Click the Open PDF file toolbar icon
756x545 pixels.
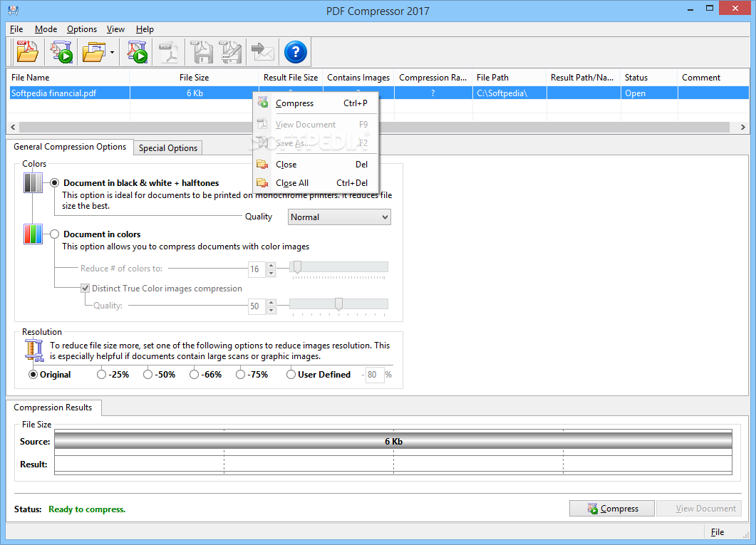pos(28,51)
